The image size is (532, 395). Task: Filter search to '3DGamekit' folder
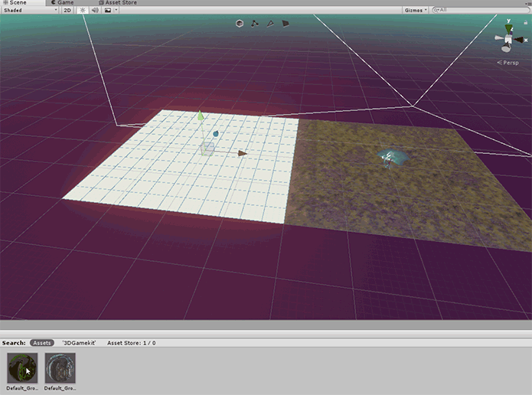click(x=78, y=343)
